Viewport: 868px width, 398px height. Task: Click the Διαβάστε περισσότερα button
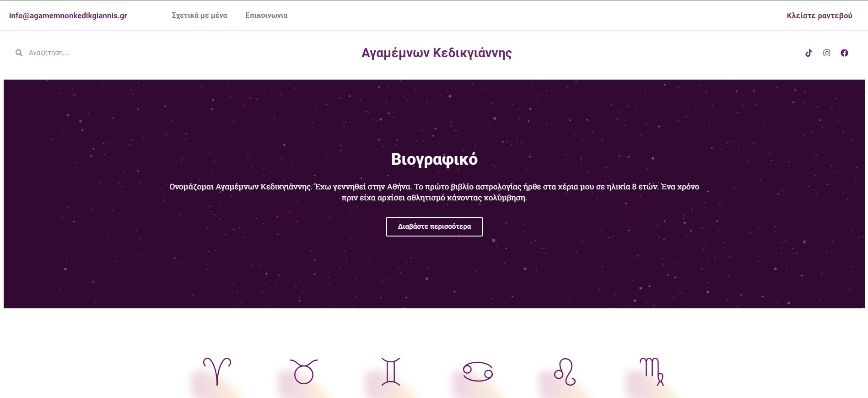[x=434, y=226]
